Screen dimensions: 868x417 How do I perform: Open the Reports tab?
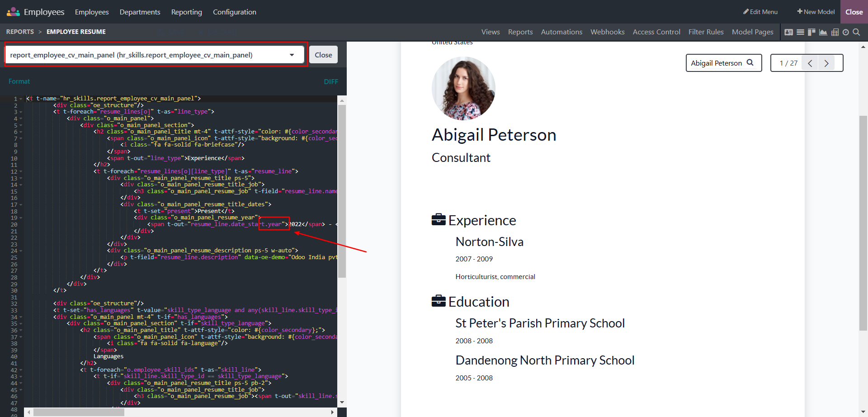tap(520, 32)
